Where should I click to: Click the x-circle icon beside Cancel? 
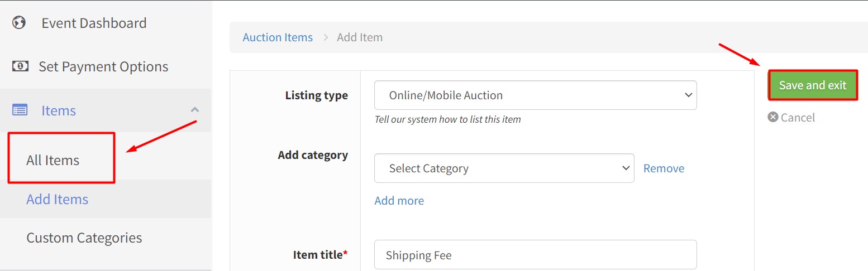tap(773, 117)
